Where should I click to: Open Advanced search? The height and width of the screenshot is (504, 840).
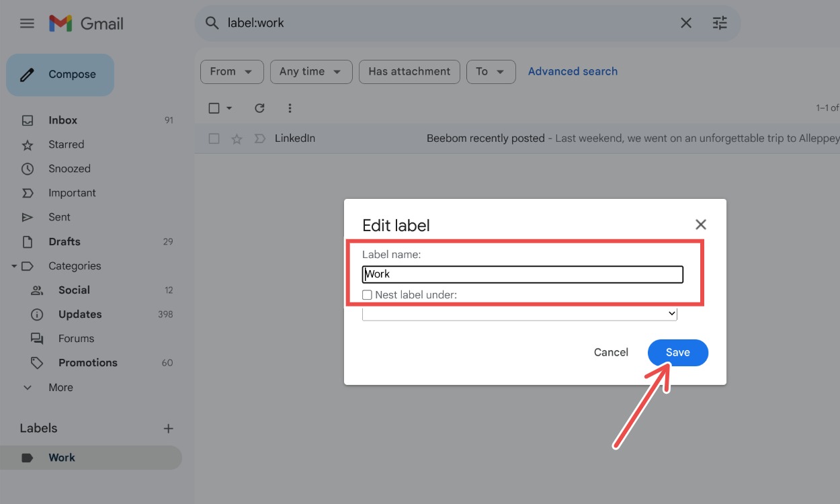pos(573,71)
